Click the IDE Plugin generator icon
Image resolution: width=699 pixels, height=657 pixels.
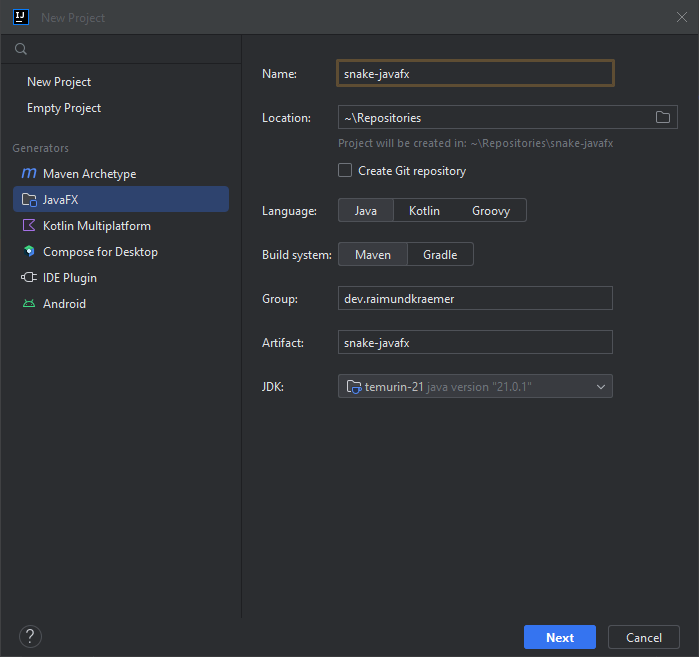[29, 278]
